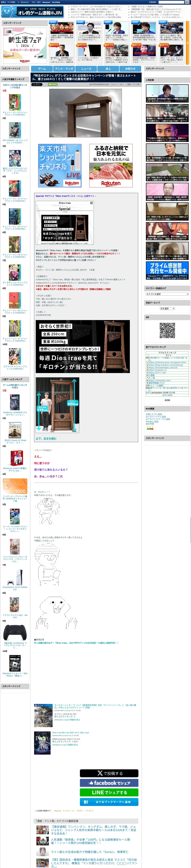
Task: Open the プライム感謝祭 先行セール banner
Action: (167, 271)
